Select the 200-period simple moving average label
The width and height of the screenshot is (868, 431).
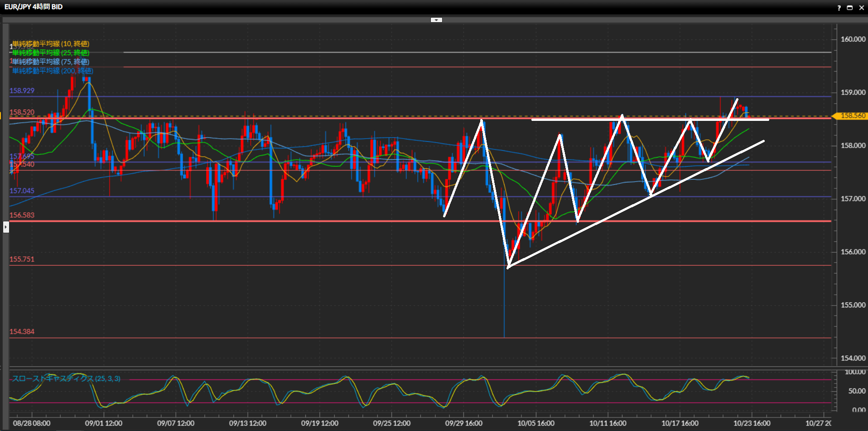click(x=53, y=71)
